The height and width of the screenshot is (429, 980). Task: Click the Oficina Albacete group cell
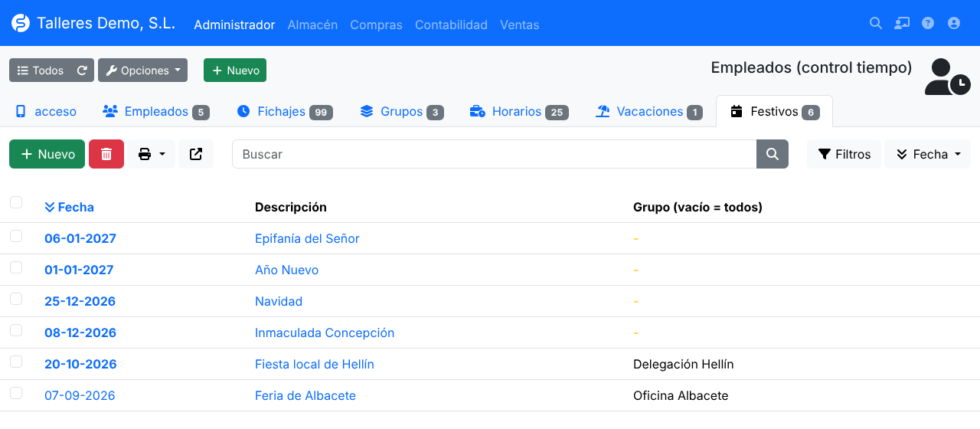681,395
